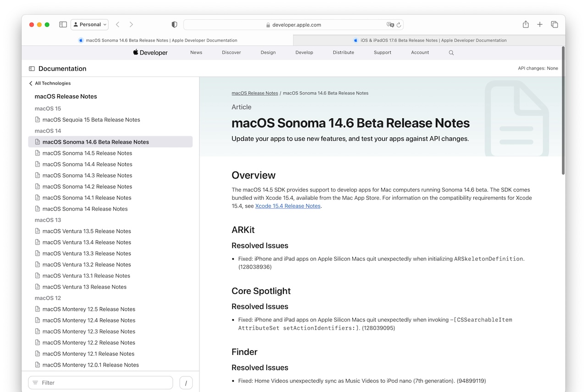Click the ARKit section heading
The image size is (587, 392).
(243, 230)
